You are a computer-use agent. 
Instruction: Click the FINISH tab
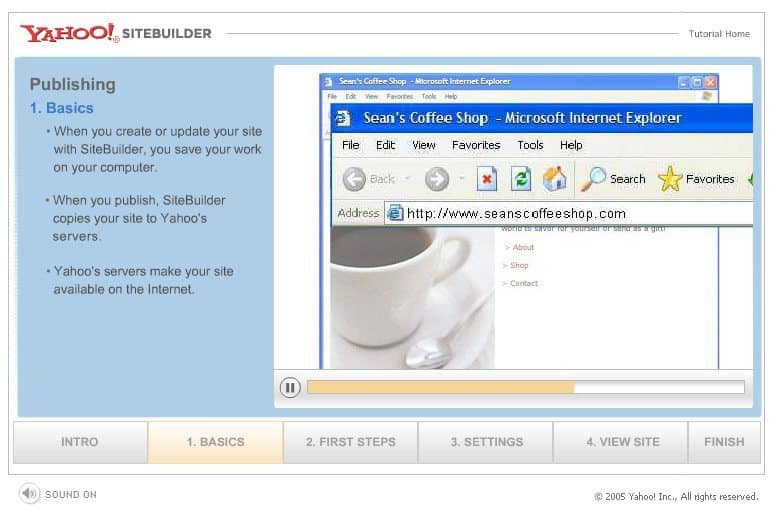pos(724,442)
